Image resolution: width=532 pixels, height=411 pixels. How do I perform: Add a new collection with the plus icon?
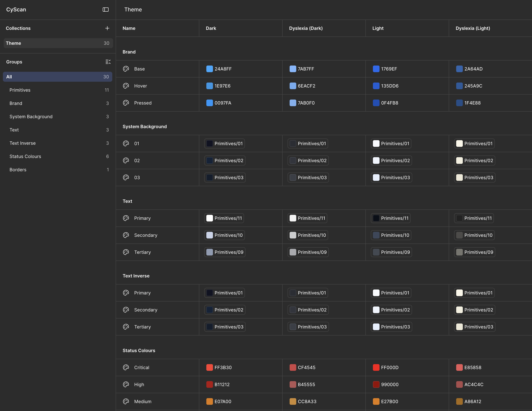click(x=107, y=28)
